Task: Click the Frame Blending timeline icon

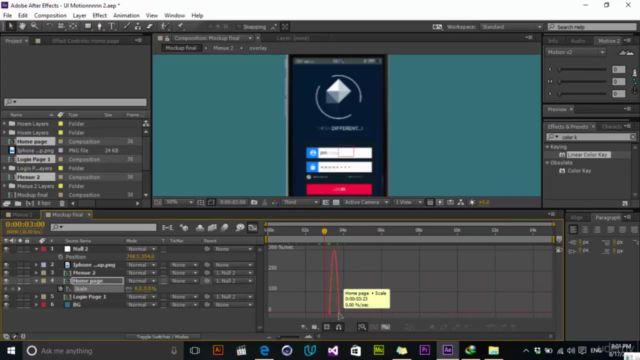Action: coord(212,228)
